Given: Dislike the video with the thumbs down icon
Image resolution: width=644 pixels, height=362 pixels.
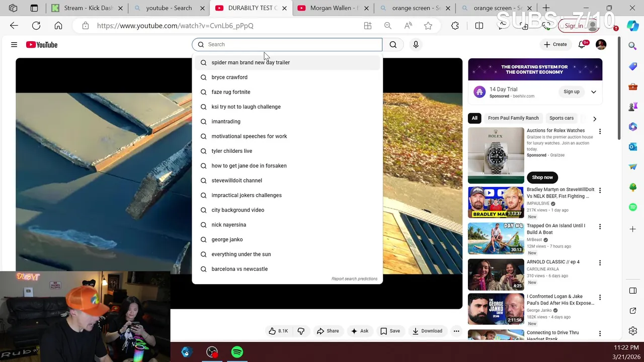Looking at the screenshot, I should (301, 331).
